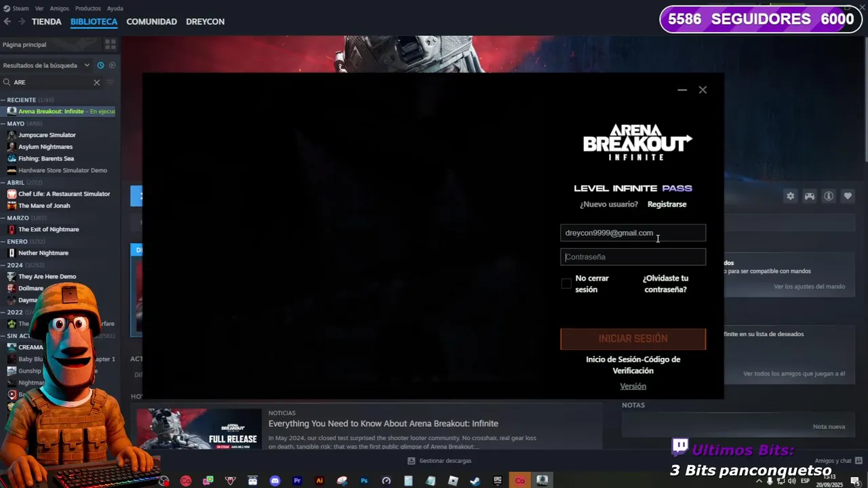Open Steam icon on the taskbar
The image size is (868, 488).
(475, 481)
